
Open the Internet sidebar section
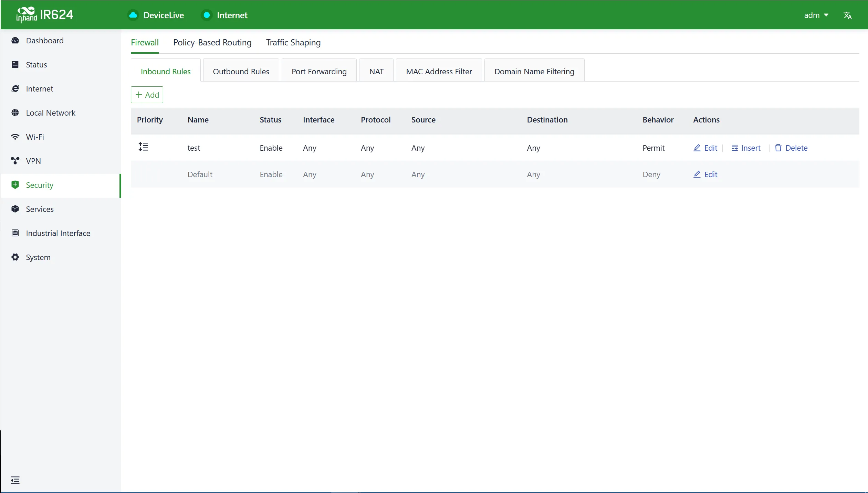tap(61, 89)
